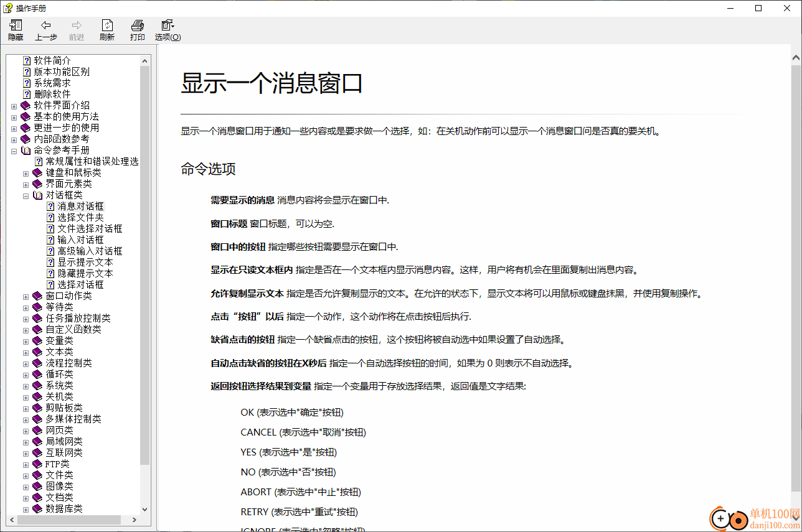Image resolution: width=802 pixels, height=532 pixels.
Task: Expand the 内部函数参考 tree node
Action: [14, 139]
